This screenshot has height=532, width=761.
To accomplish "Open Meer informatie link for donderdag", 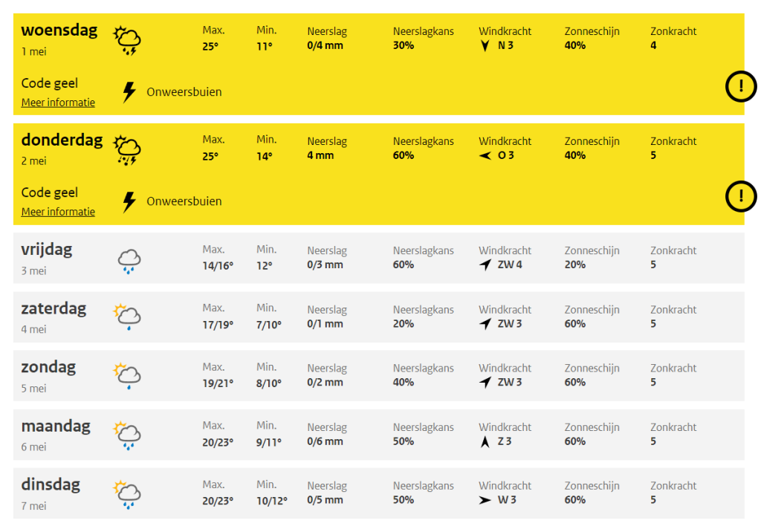I will point(58,212).
